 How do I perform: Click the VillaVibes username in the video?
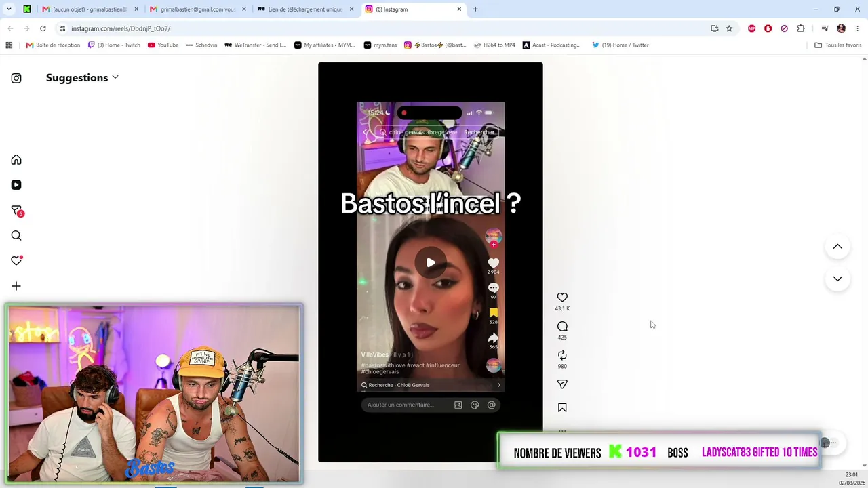[375, 354]
